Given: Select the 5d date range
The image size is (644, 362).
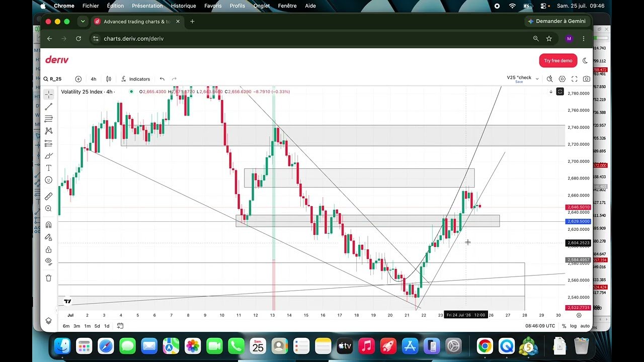Looking at the screenshot, I should click(97, 326).
